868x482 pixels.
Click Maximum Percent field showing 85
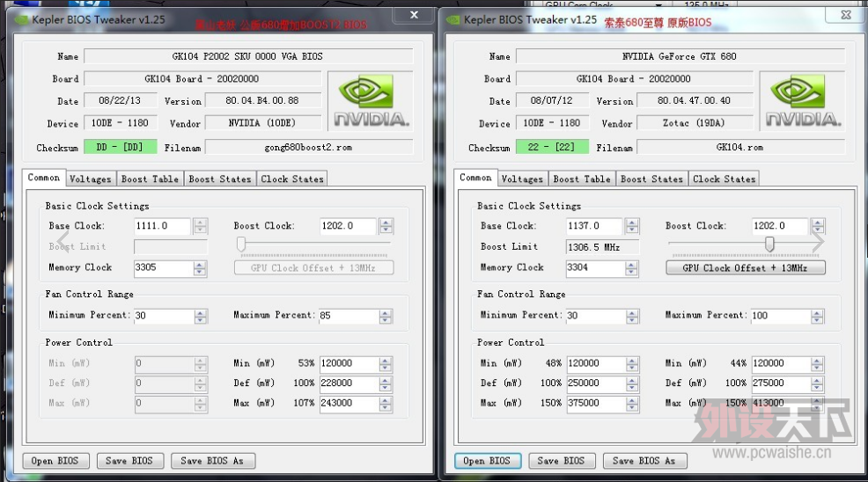[349, 316]
